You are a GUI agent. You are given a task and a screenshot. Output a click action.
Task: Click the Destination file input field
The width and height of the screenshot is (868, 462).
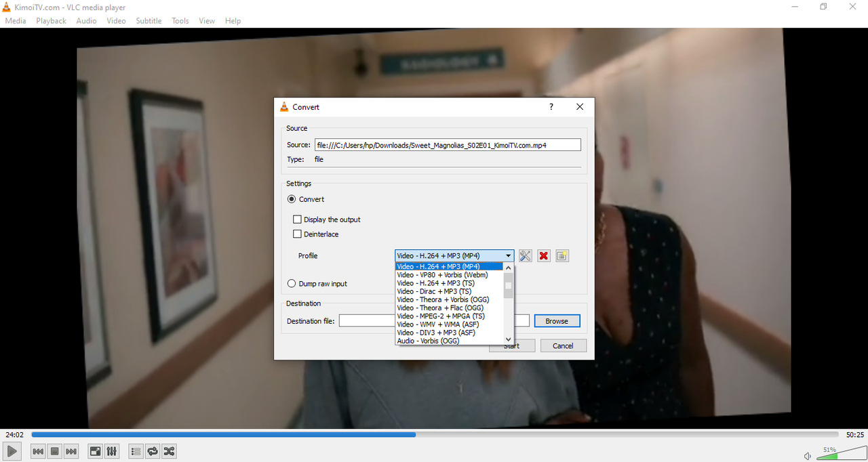[434, 320]
